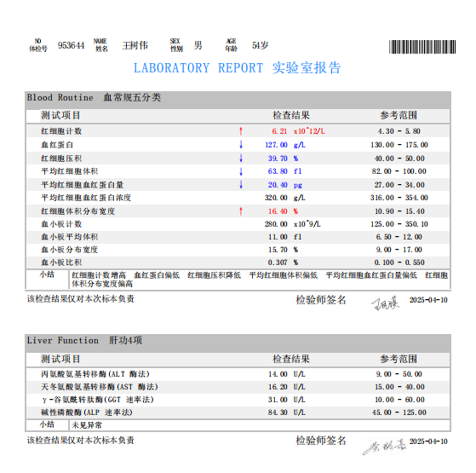Select the AST value 16.20

coord(278,387)
